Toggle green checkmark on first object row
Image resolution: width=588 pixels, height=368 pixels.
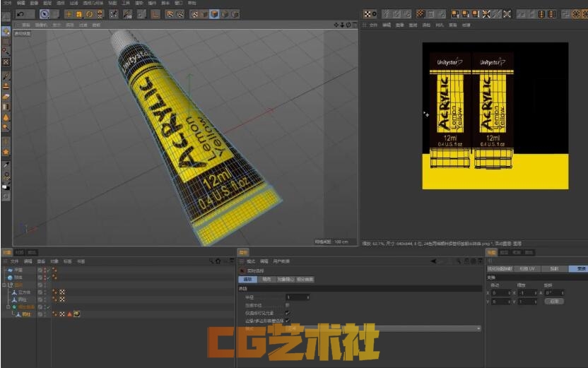[x=48, y=270]
